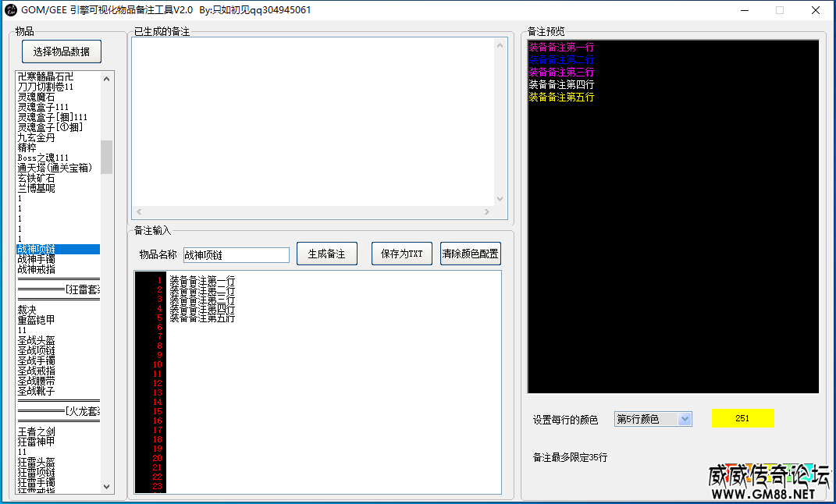
Task: Click the 生成备注 button
Action: (x=326, y=254)
